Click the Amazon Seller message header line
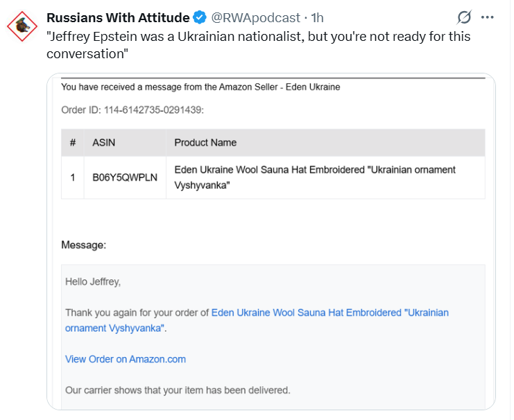514x420 pixels. (200, 87)
